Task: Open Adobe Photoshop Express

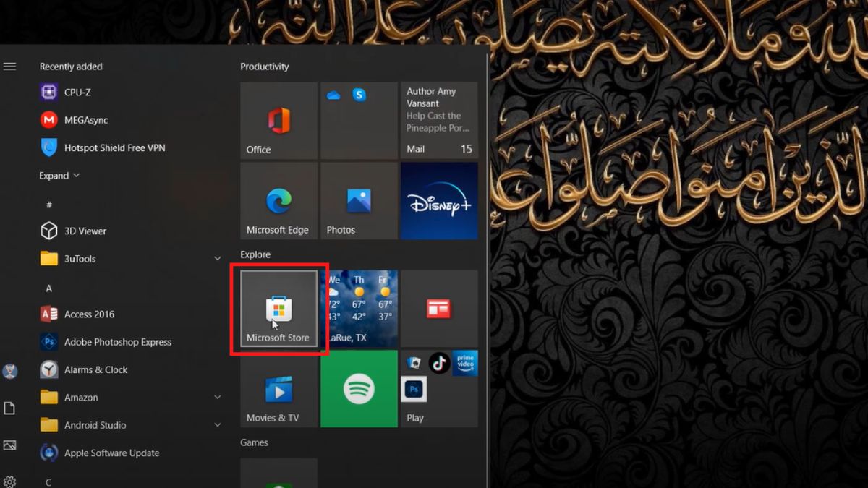Action: [x=130, y=342]
